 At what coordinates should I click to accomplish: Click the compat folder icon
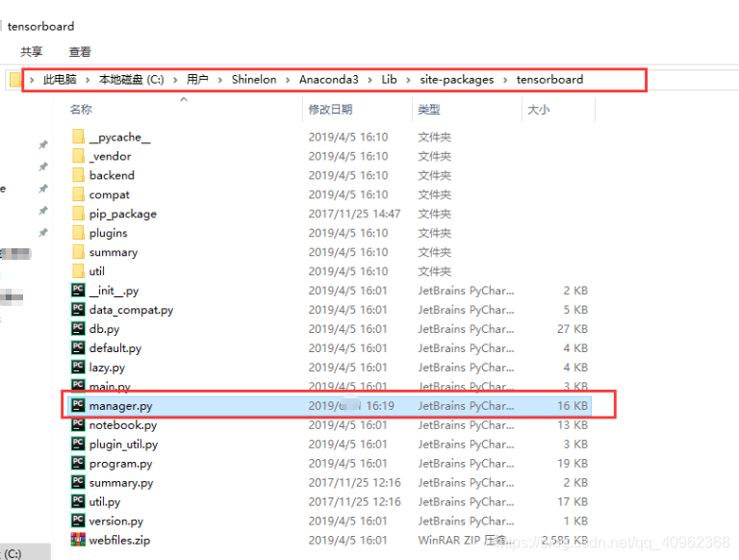[78, 194]
